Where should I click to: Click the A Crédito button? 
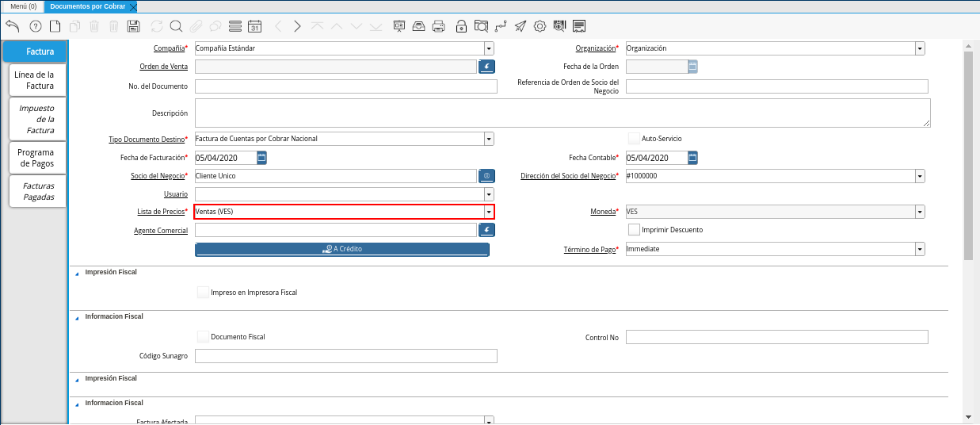click(342, 249)
